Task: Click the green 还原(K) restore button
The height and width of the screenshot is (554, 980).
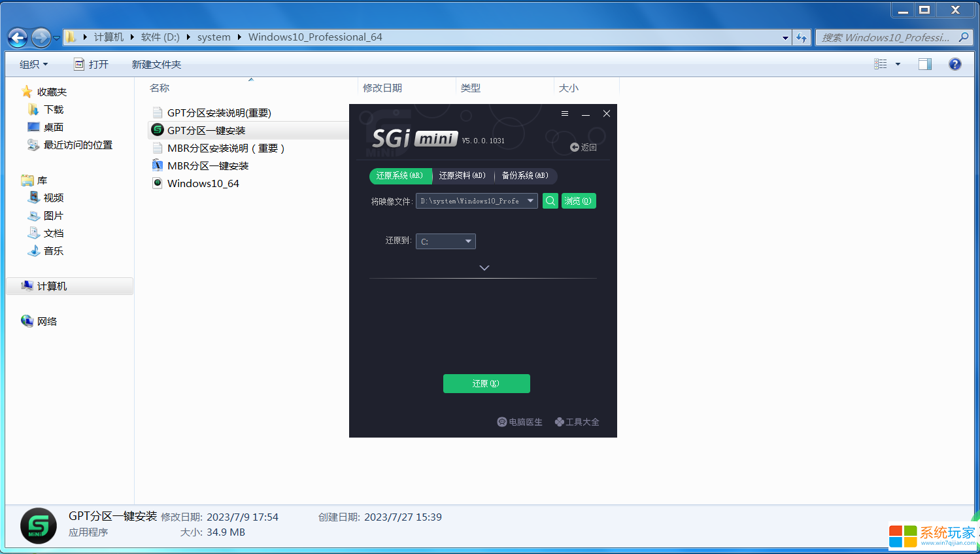Action: [486, 383]
